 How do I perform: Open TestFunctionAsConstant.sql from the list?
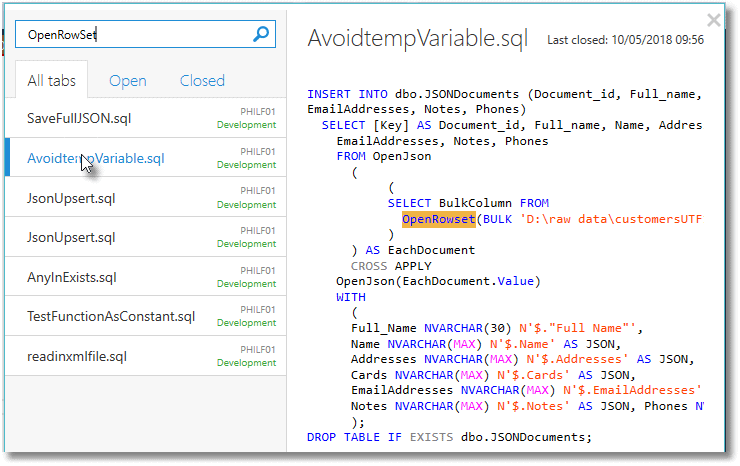pyautogui.click(x=145, y=316)
